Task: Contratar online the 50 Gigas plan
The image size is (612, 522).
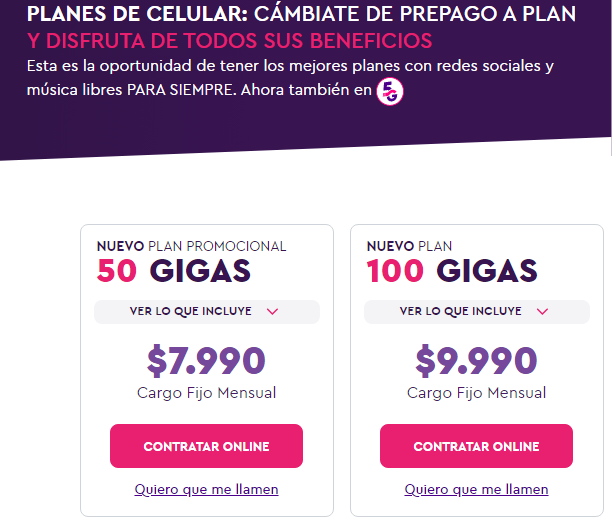Action: pos(206,446)
